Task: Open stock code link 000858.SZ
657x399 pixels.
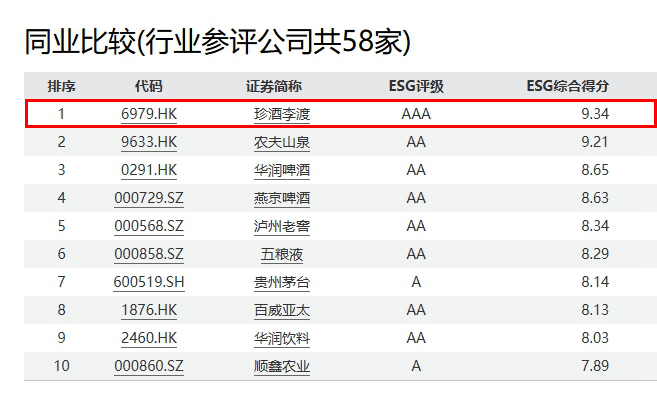Action: click(149, 254)
